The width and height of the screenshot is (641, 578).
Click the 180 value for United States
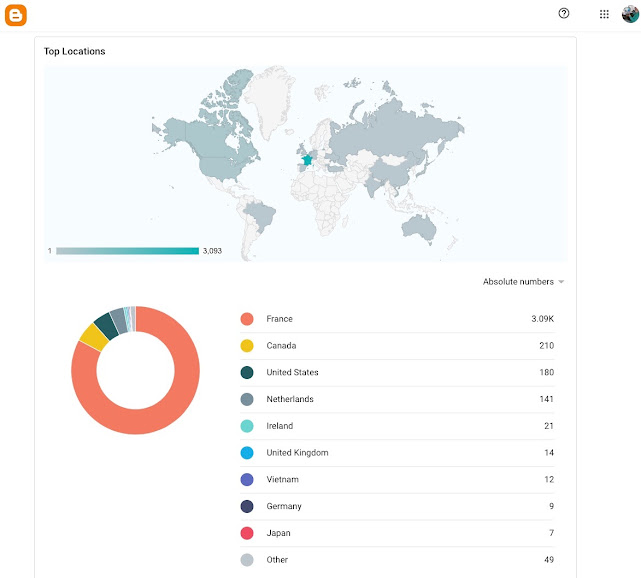pyautogui.click(x=547, y=372)
